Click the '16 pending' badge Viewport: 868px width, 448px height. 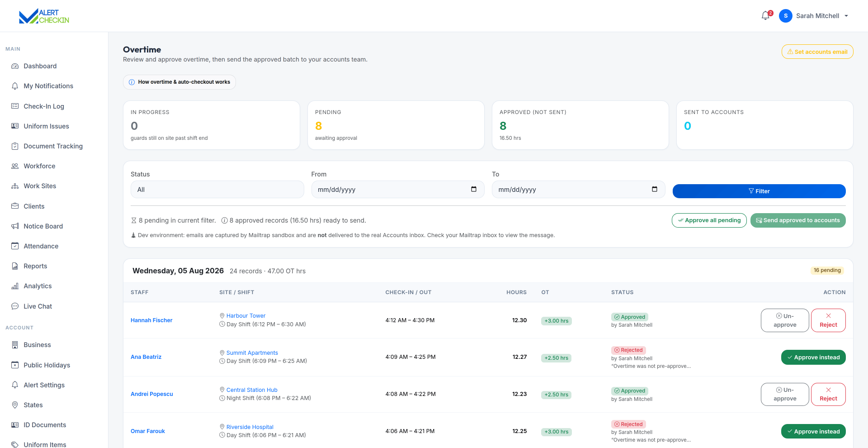pyautogui.click(x=827, y=271)
